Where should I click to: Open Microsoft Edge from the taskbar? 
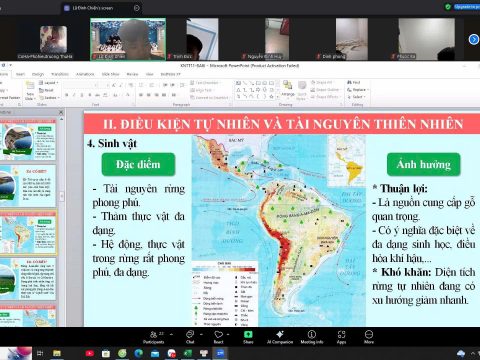[139, 353]
